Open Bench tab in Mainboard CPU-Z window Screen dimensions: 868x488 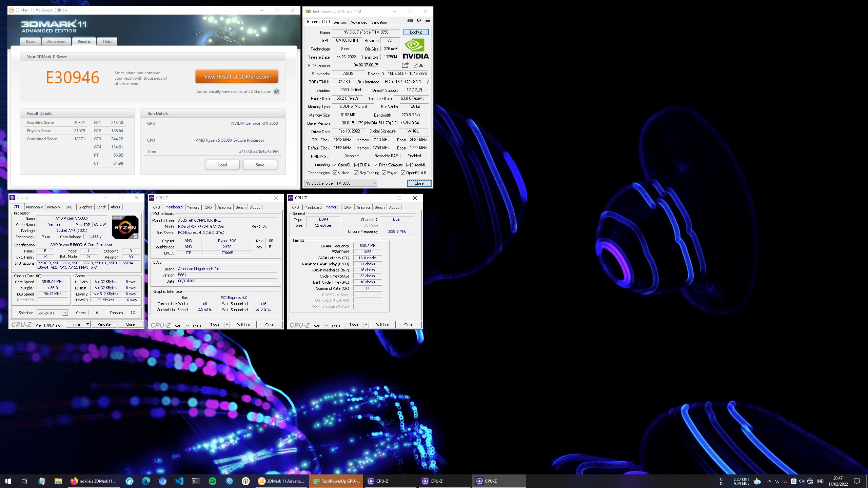pos(240,207)
